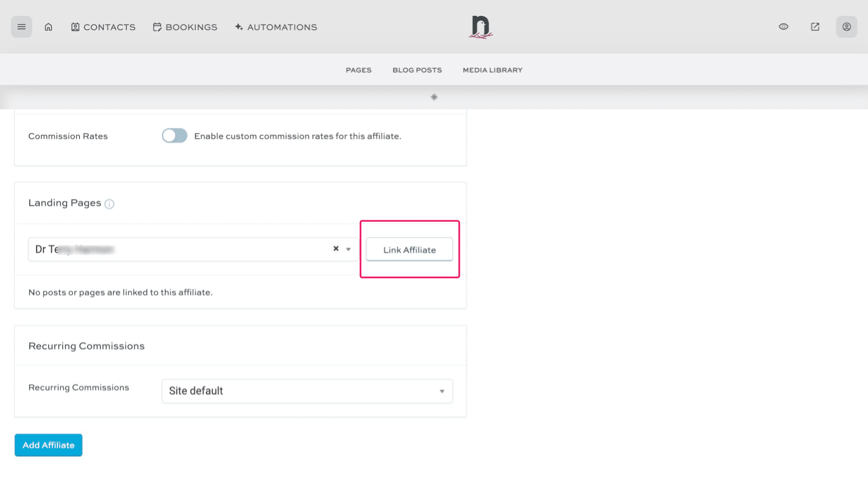868x499 pixels.
Task: Open the hamburger navigation menu
Action: [21, 26]
